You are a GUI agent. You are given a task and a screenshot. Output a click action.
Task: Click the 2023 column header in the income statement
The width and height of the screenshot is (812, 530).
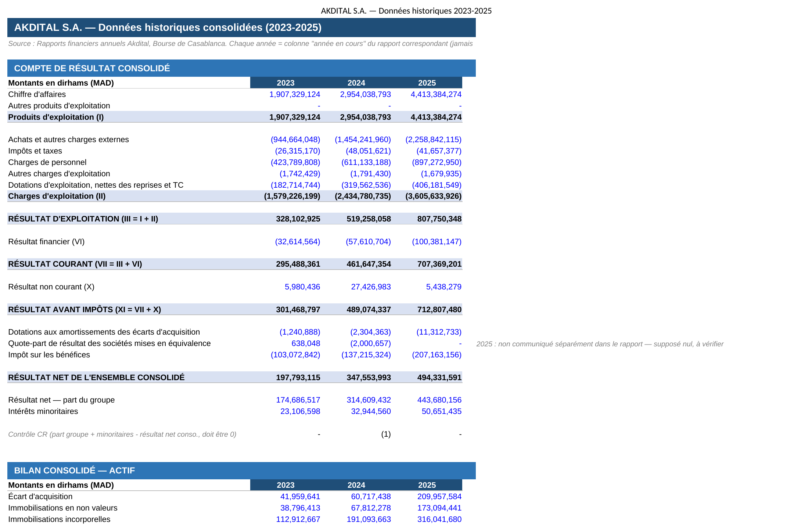click(285, 83)
